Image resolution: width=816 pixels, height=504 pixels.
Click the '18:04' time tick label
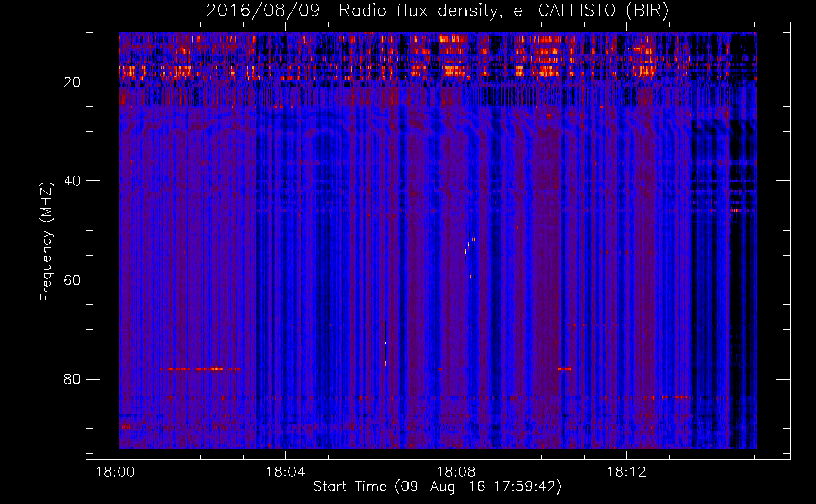click(x=286, y=472)
